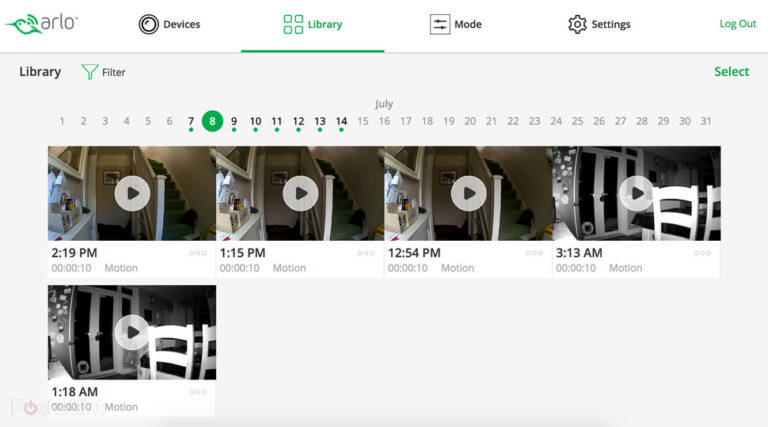Select July 12 in the calendar
Screen dimensions: 768x427
click(298, 121)
